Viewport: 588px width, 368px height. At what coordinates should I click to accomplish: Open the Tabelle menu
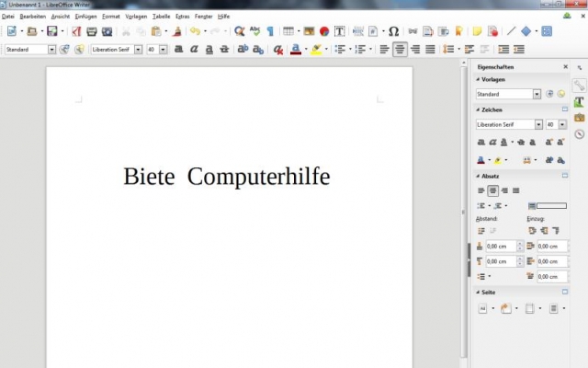coord(161,16)
